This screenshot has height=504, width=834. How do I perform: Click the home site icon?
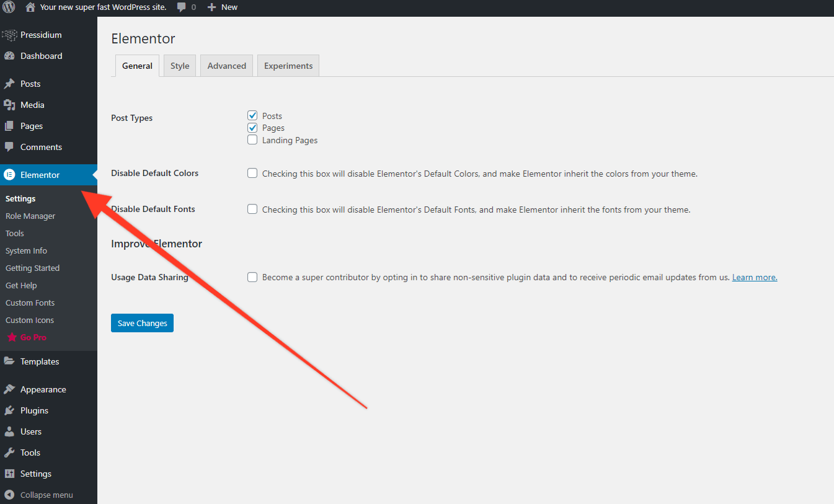coord(30,7)
